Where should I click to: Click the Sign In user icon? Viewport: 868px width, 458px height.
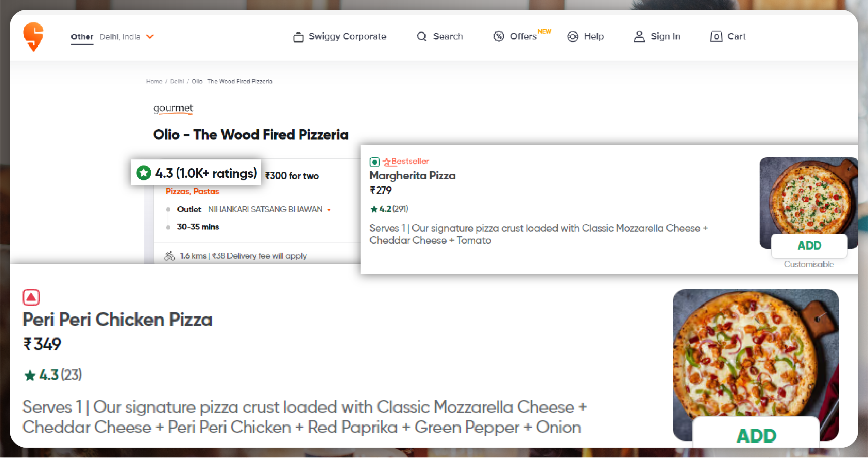tap(639, 36)
